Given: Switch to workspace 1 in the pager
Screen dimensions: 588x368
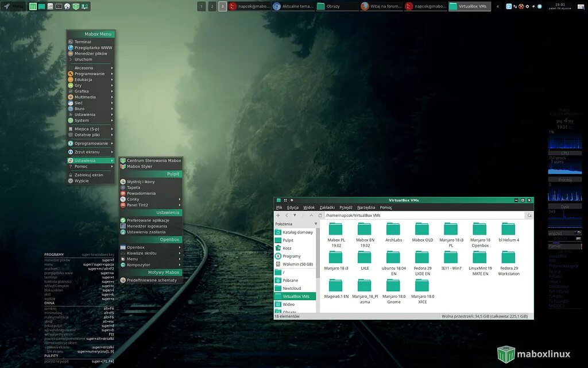Looking at the screenshot, I should pos(202,6).
